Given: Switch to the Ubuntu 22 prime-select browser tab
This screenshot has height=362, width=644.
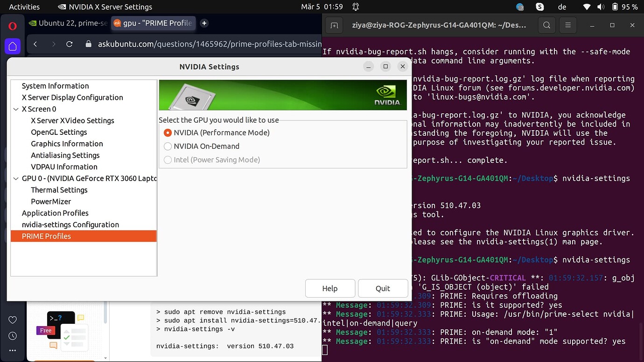Looking at the screenshot, I should pyautogui.click(x=68, y=23).
